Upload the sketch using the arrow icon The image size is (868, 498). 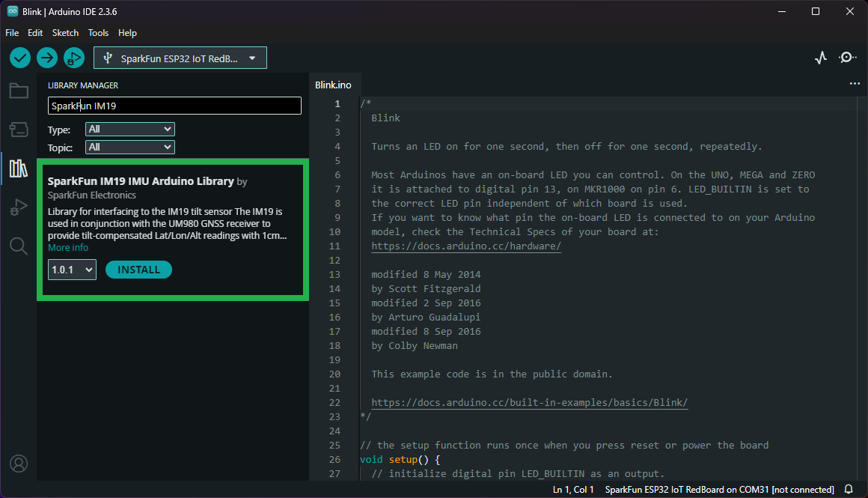click(46, 58)
